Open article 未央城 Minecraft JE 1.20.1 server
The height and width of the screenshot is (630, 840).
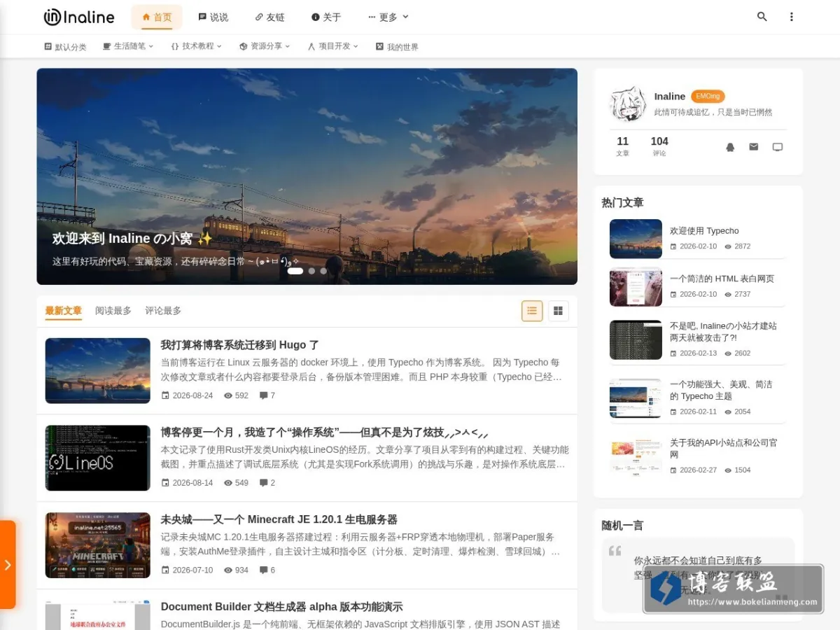point(279,519)
